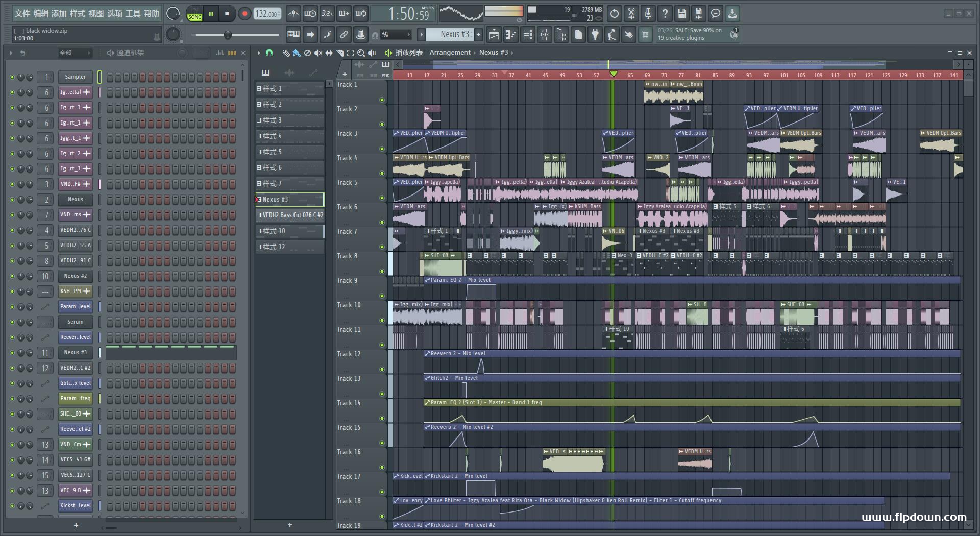Enable typing keyboard to piano
Screen dimensions: 980x536
293,35
